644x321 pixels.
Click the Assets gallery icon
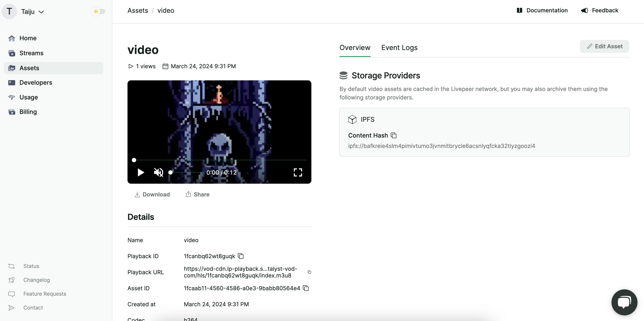(x=12, y=68)
